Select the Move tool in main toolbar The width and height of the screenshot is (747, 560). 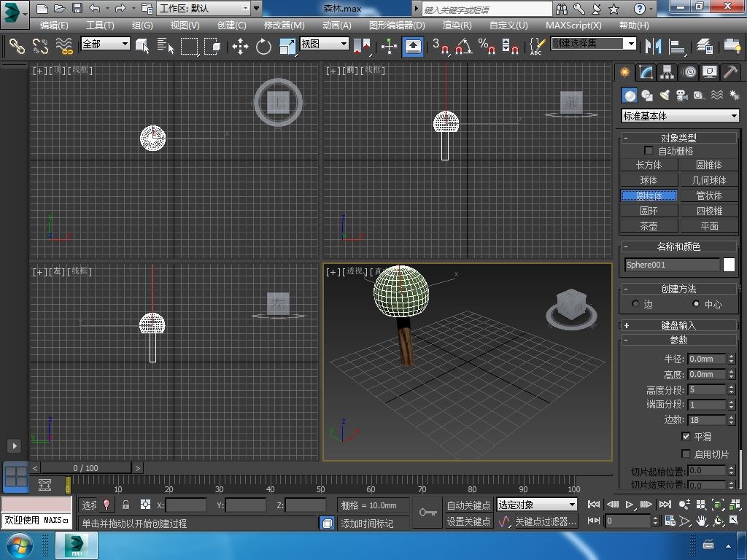coord(240,47)
